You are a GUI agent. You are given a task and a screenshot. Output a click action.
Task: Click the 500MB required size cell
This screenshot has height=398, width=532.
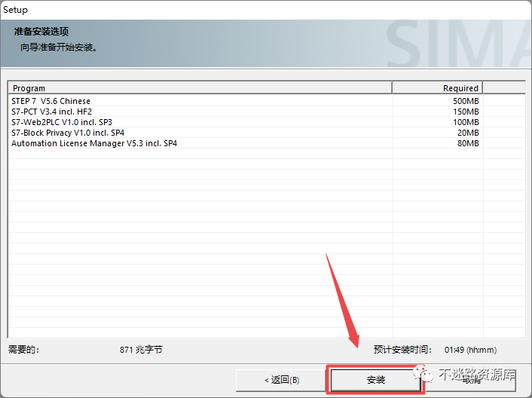point(466,101)
